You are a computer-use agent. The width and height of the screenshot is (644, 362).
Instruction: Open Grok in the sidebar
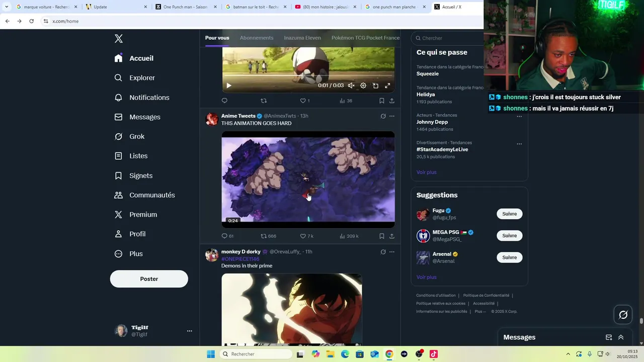click(129, 137)
